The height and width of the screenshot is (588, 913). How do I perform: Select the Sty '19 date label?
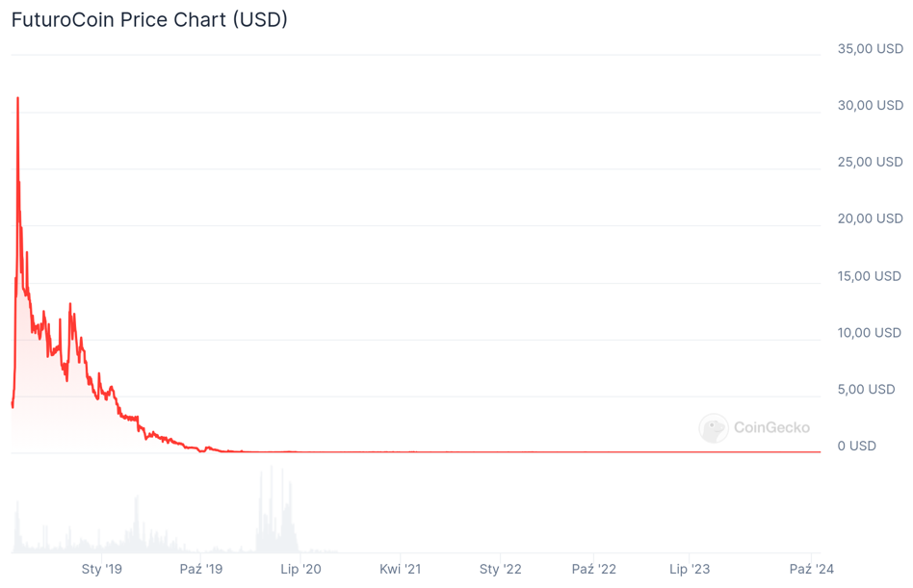click(102, 569)
